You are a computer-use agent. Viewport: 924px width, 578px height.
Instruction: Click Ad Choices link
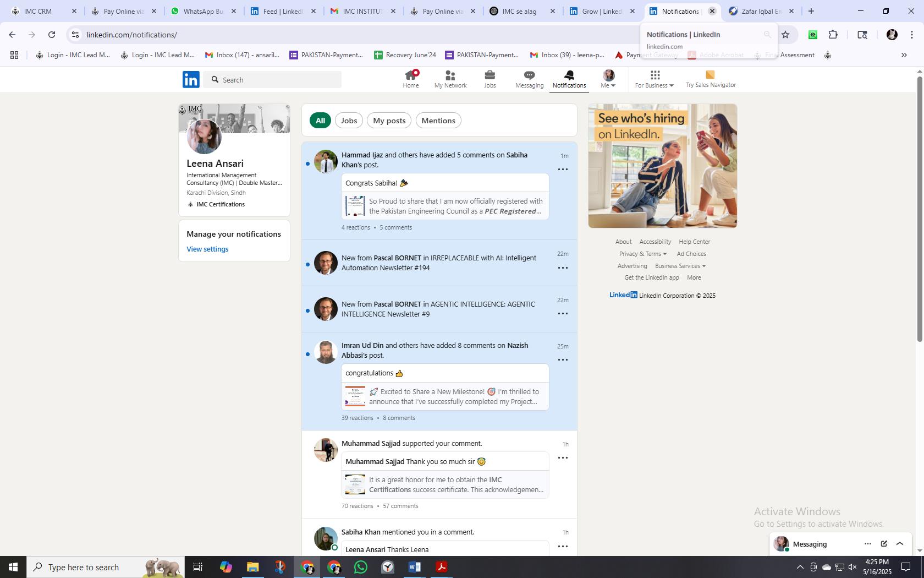coord(691,254)
